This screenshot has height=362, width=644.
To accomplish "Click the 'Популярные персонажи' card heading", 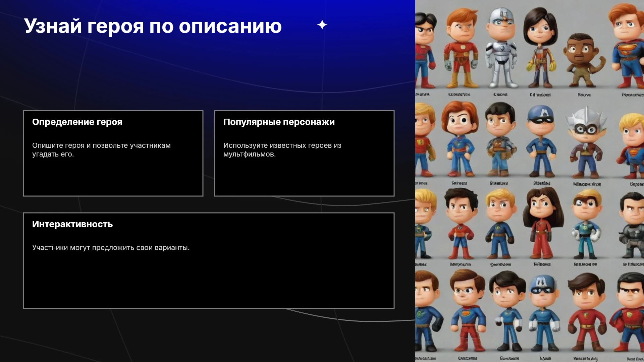I will pos(279,122).
